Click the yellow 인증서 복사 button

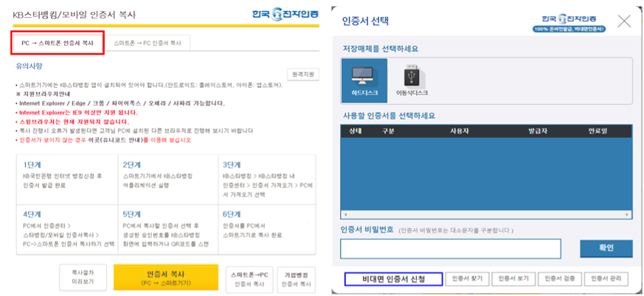[x=165, y=278]
